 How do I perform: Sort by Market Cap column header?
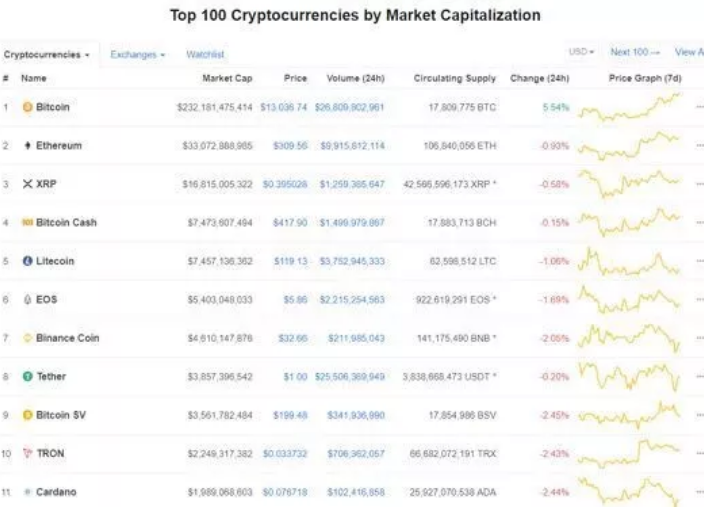coord(227,78)
